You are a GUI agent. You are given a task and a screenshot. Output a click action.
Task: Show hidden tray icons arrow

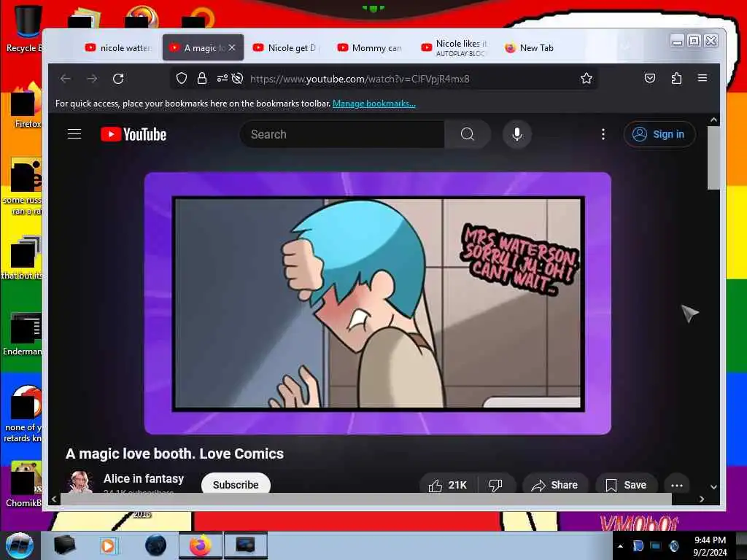[x=620, y=546]
